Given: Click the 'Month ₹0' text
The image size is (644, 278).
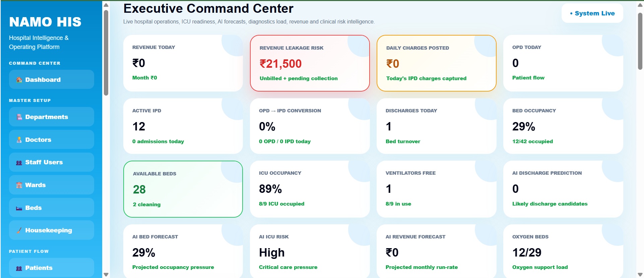Looking at the screenshot, I should coord(145,78).
